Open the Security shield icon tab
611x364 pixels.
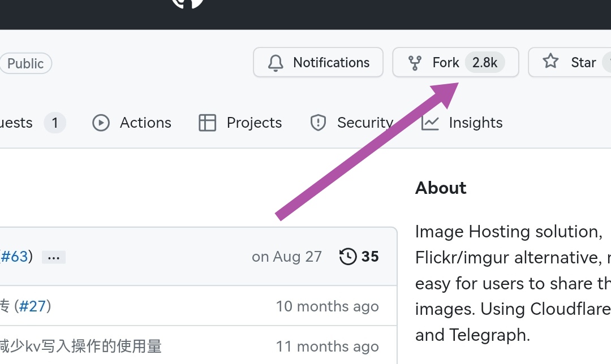click(319, 123)
